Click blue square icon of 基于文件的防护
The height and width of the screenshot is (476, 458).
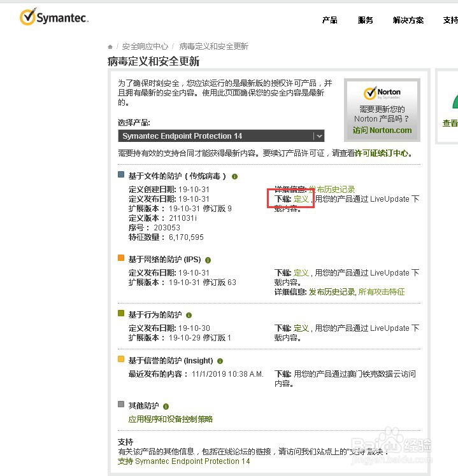coord(121,174)
